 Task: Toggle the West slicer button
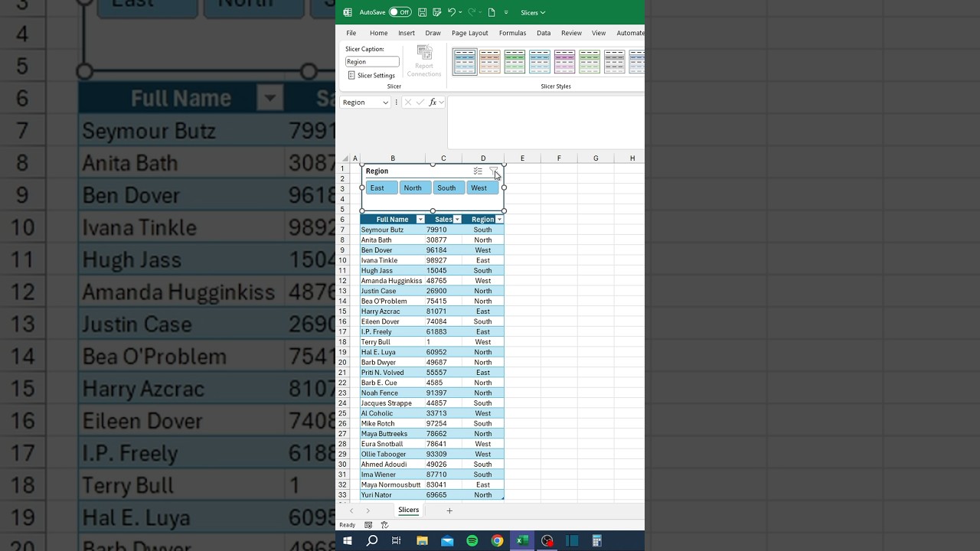pyautogui.click(x=482, y=187)
